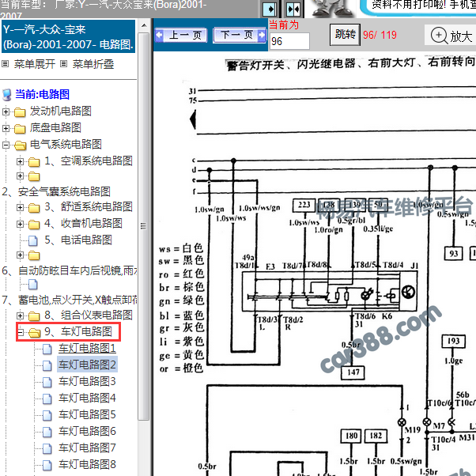Click the 电气系统电路图 open folder icon
Viewport: 476px width, 476px height.
click(21, 145)
